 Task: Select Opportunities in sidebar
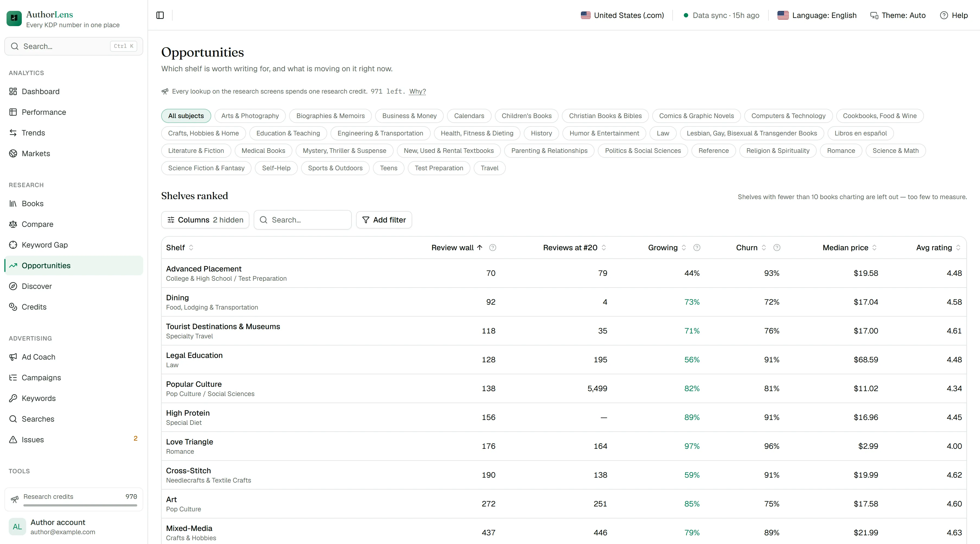(74, 266)
